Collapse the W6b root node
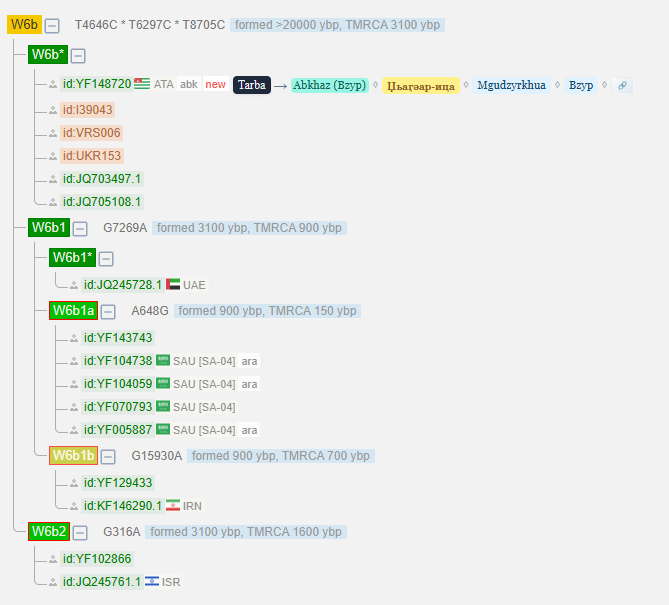 click(52, 26)
